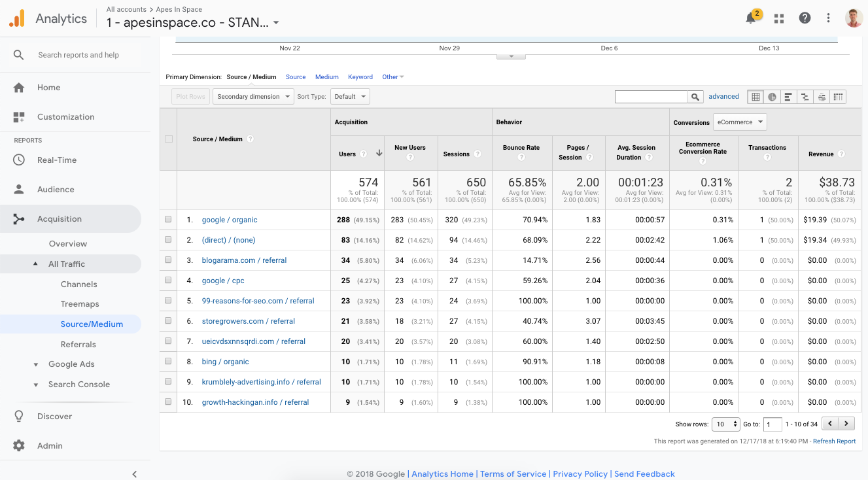Screen dimensions: 868x480
Task: Click help icon next to Source / Medium
Action: point(250,139)
